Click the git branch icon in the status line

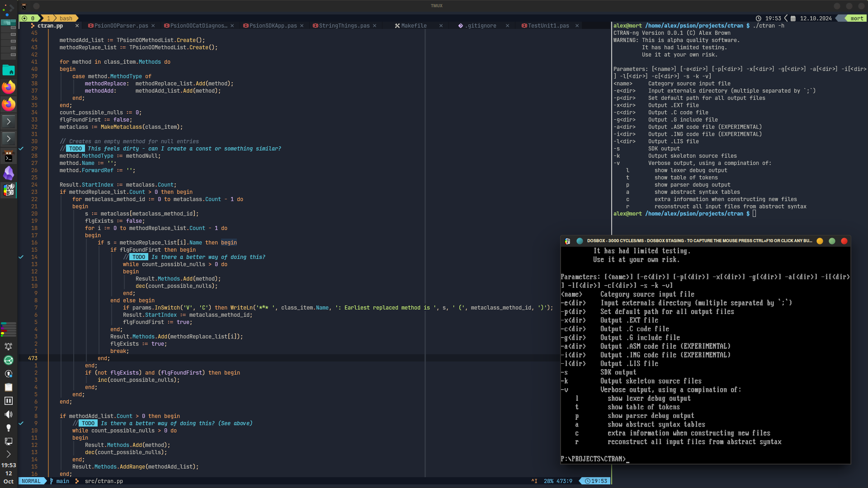(52, 481)
